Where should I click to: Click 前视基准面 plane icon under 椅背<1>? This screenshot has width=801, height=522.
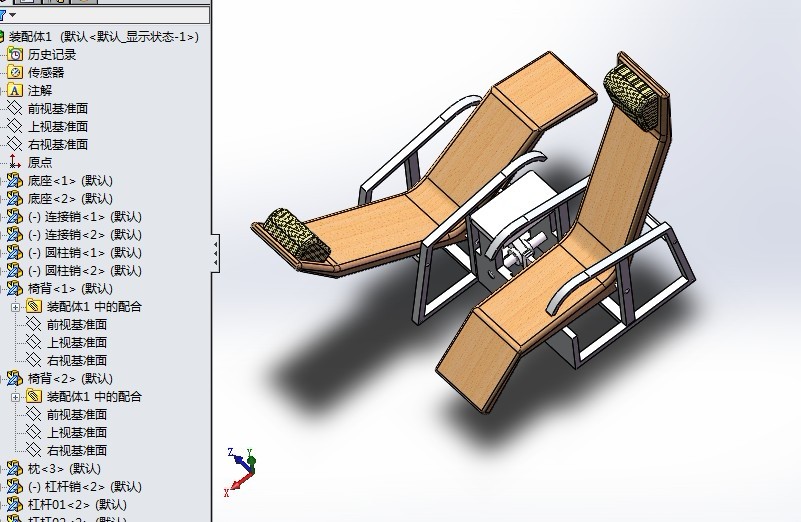34,324
